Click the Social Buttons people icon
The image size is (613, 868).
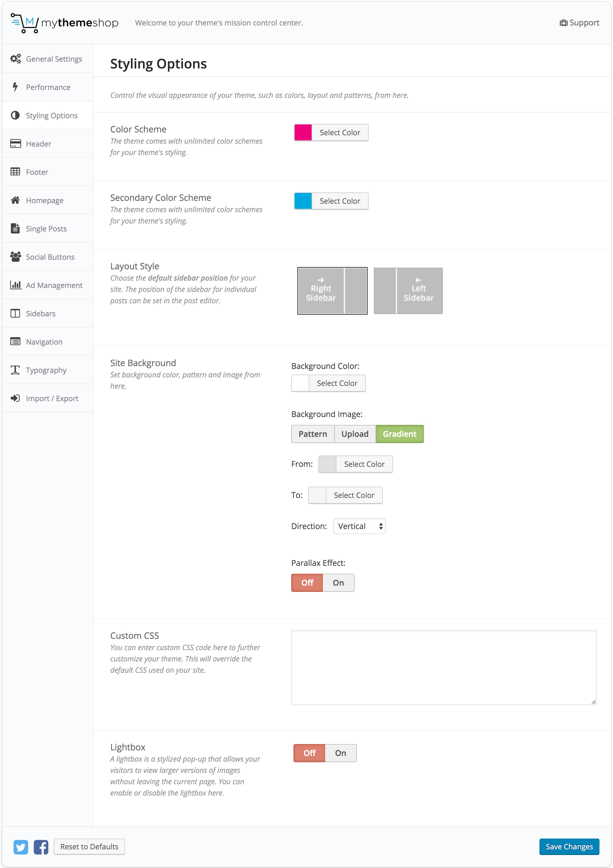click(15, 257)
